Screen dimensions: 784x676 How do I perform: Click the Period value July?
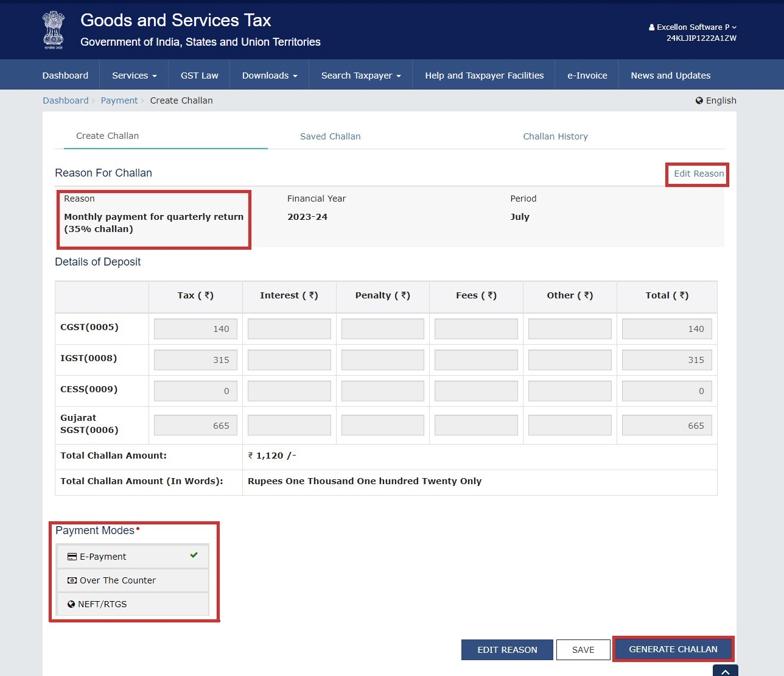point(520,217)
